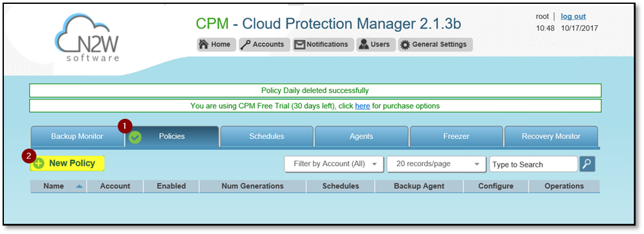Open the Users management page

[x=376, y=45]
